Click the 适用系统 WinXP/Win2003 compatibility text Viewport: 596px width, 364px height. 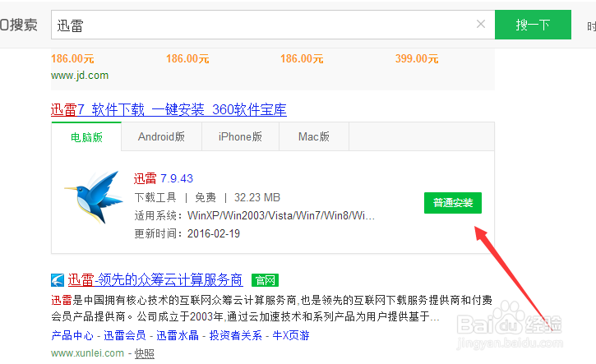point(255,216)
